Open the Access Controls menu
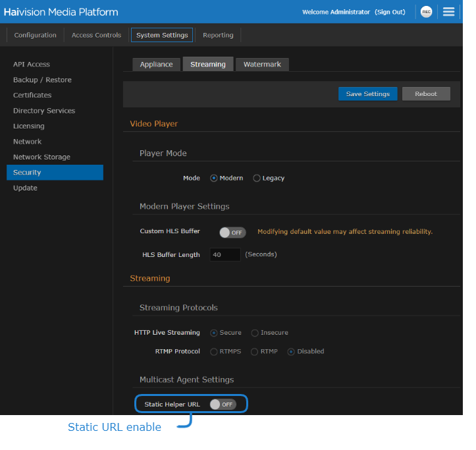 click(96, 35)
